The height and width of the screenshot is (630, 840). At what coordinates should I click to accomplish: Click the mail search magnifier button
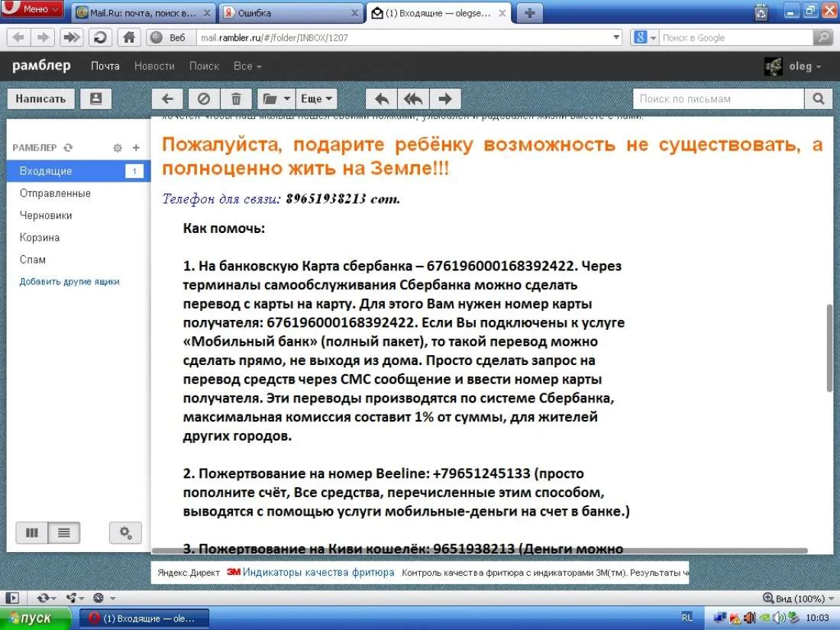coord(818,99)
